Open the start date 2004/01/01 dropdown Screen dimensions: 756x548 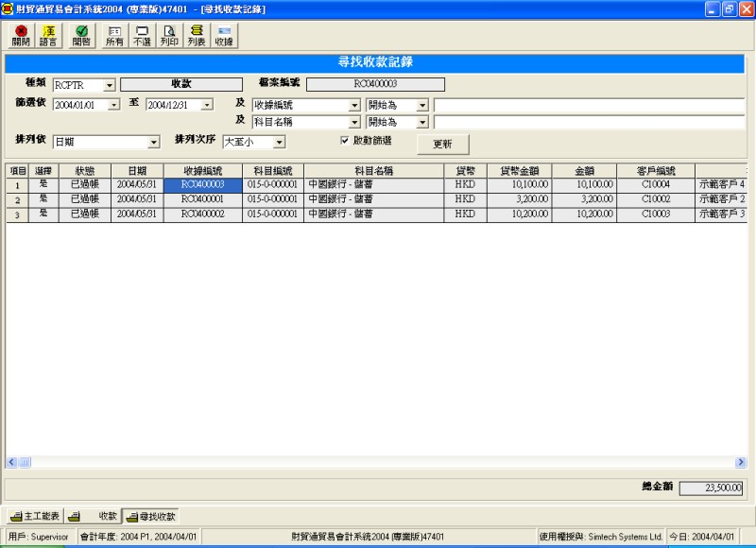coord(113,105)
